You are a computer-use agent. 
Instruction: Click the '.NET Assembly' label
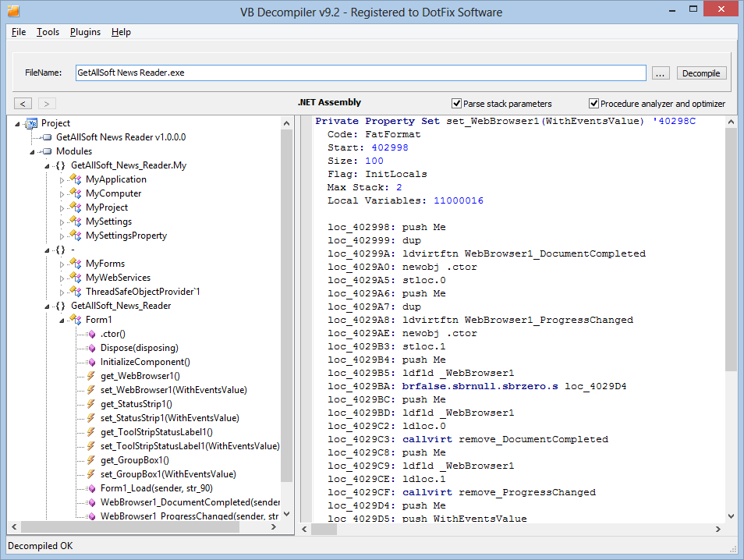pos(329,102)
